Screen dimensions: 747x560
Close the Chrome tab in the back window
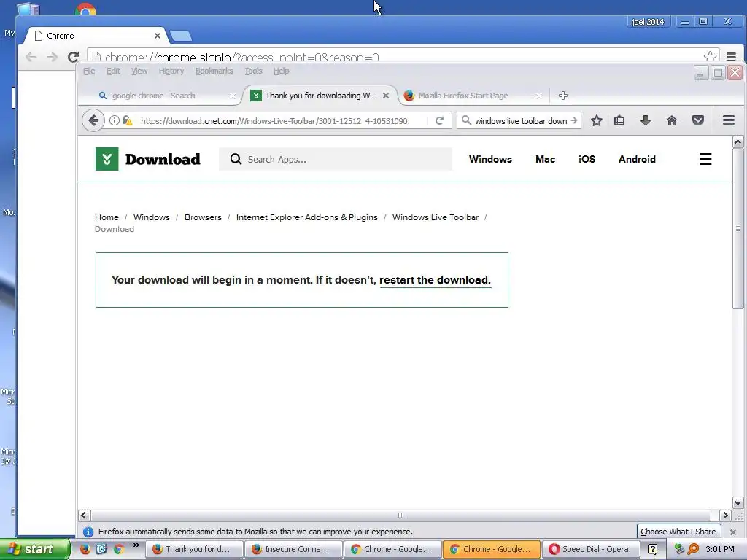(x=158, y=36)
